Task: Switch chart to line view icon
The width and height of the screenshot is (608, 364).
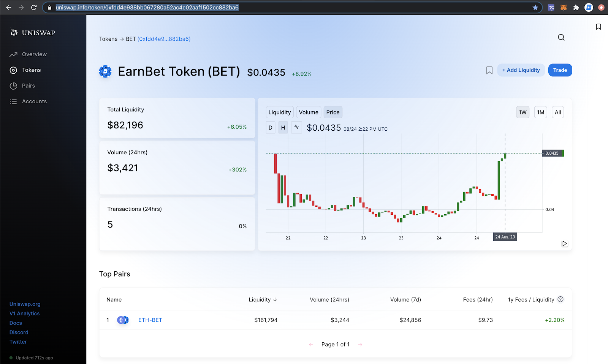Action: pyautogui.click(x=297, y=127)
